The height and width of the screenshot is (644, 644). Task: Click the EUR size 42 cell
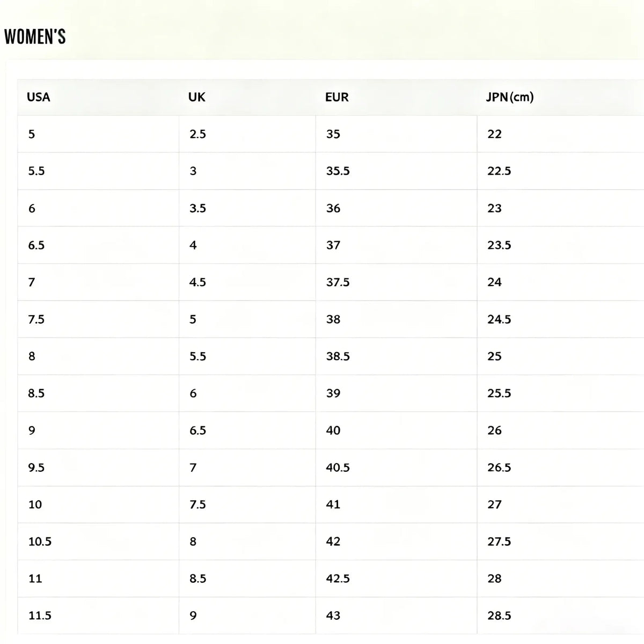pos(396,541)
